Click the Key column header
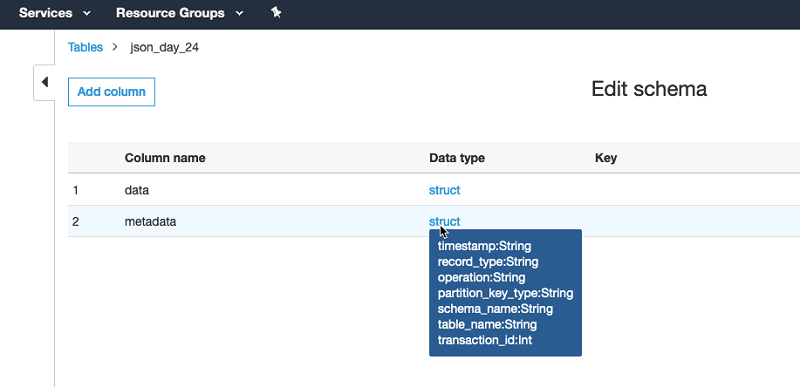Viewport: 800px width, 387px height. tap(606, 158)
